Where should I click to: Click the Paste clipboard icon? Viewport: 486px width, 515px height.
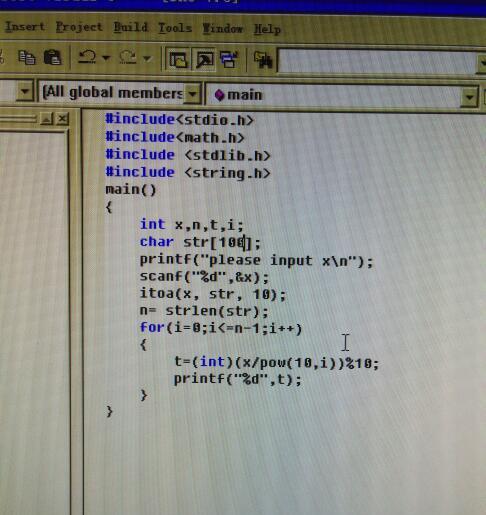pos(53,58)
